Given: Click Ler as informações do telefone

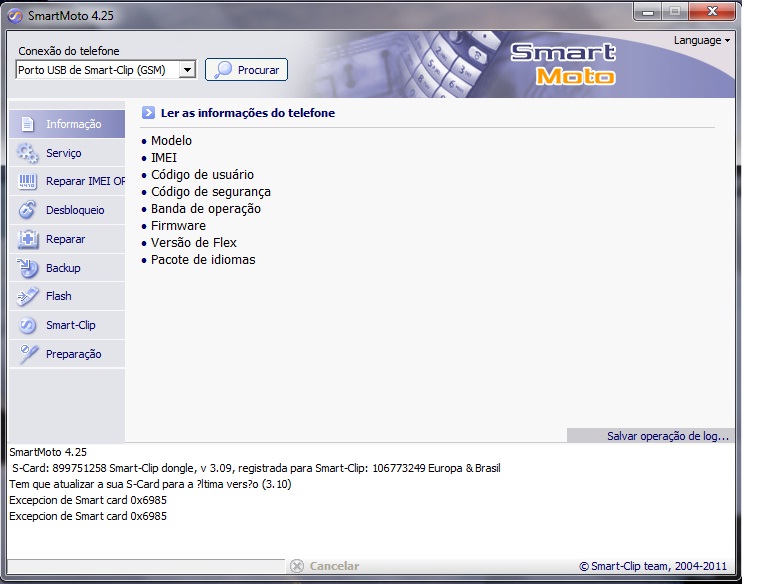Looking at the screenshot, I should coord(248,113).
